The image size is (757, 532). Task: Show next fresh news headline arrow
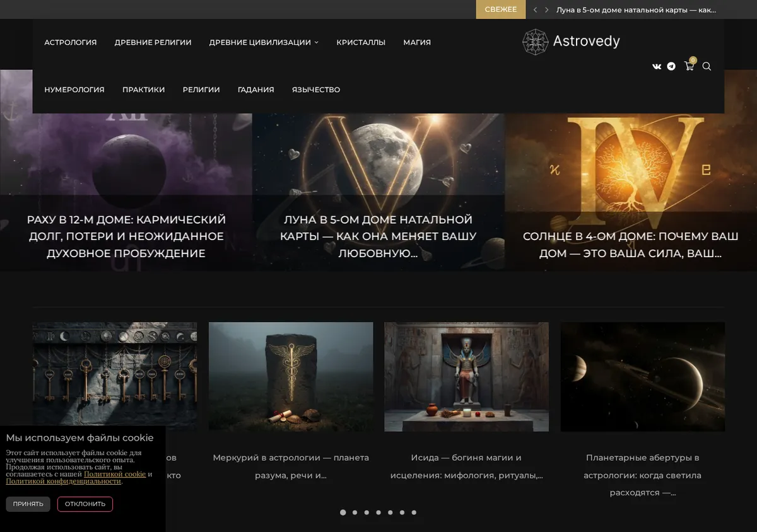tap(546, 9)
